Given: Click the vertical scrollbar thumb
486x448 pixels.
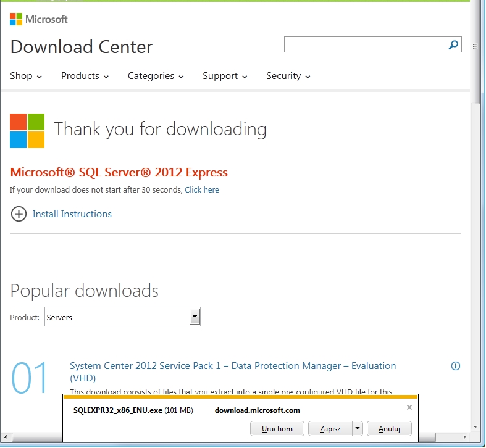Looking at the screenshot, I should 475,51.
